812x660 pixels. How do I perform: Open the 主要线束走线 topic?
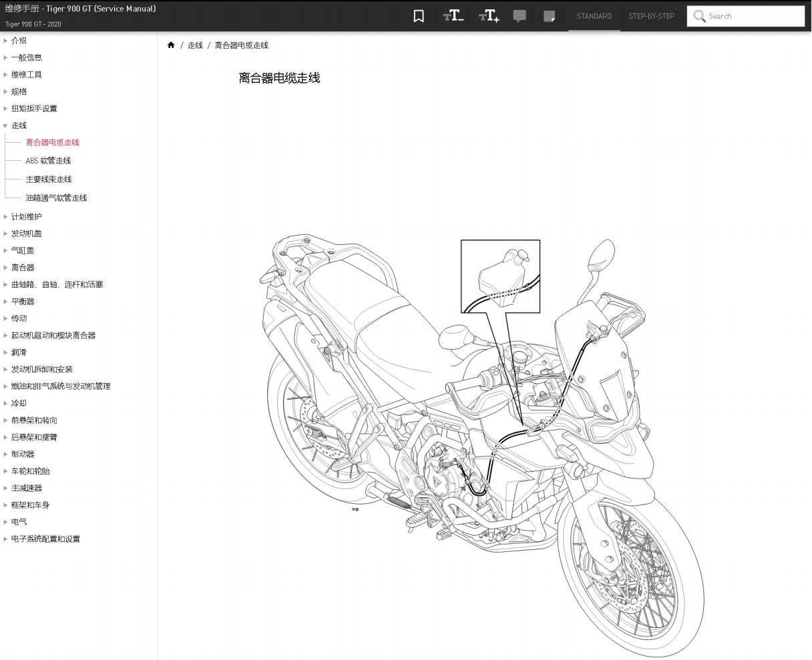coord(48,179)
